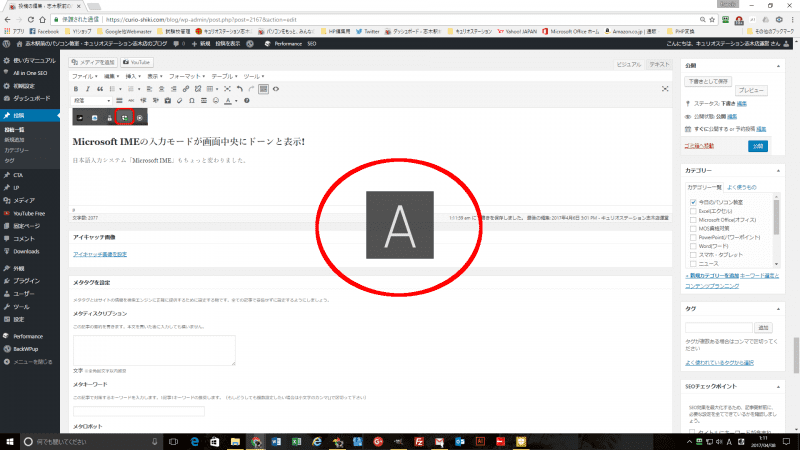800x450 pixels.
Task: Open text color dropdown arrow
Action: pos(236,101)
